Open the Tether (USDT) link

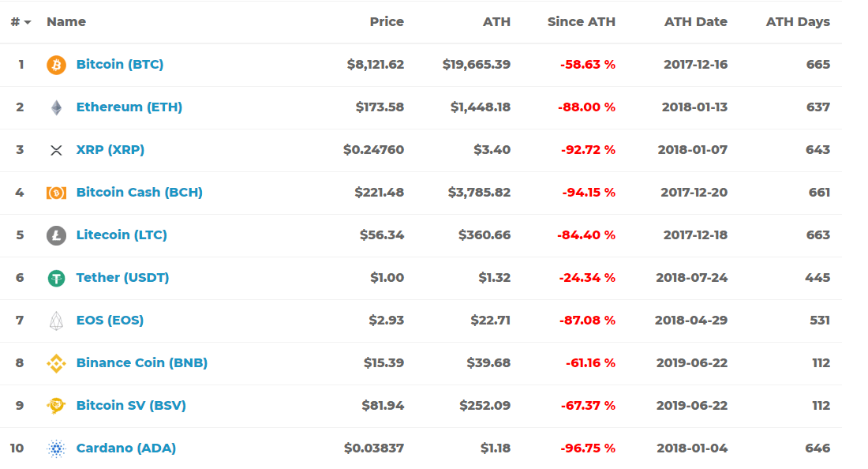tap(122, 277)
